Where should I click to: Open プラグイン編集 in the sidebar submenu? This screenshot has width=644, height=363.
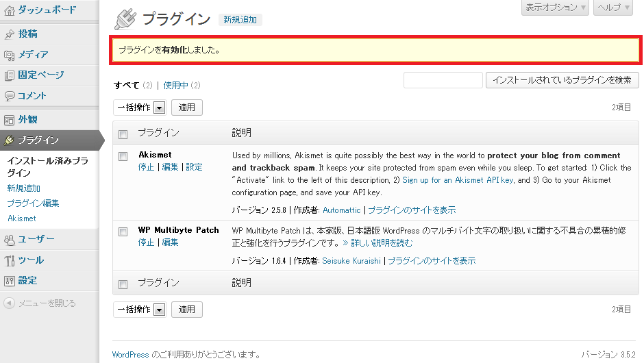pyautogui.click(x=33, y=203)
